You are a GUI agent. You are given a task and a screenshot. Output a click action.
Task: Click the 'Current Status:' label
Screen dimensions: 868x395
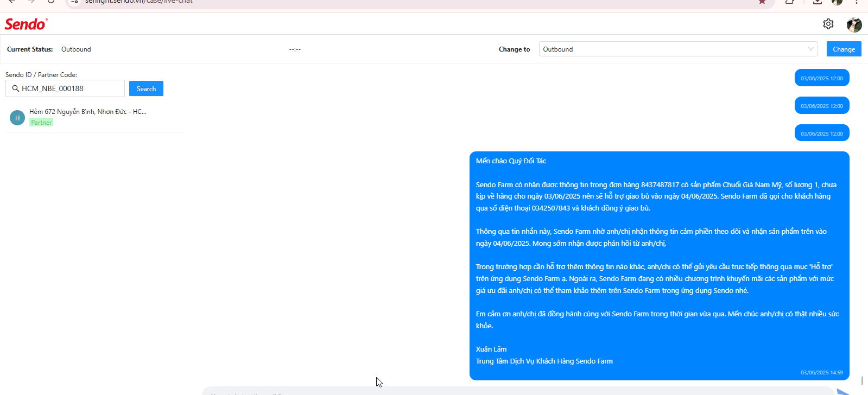click(x=30, y=49)
